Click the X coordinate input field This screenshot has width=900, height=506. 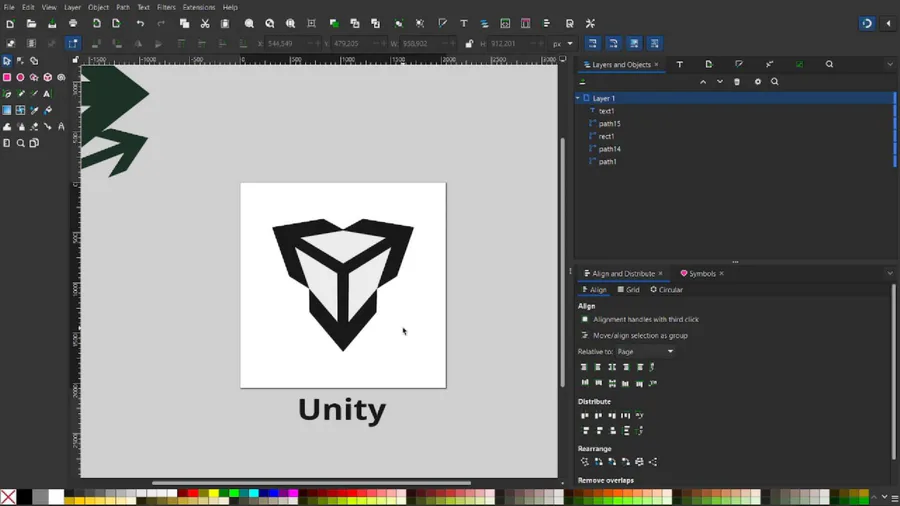click(290, 44)
